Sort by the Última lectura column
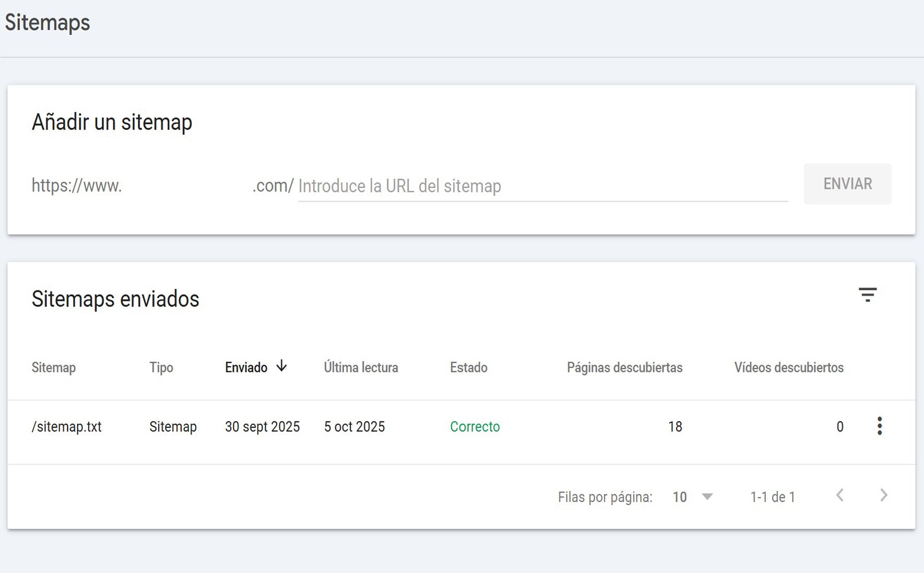The image size is (924, 573). point(361,368)
